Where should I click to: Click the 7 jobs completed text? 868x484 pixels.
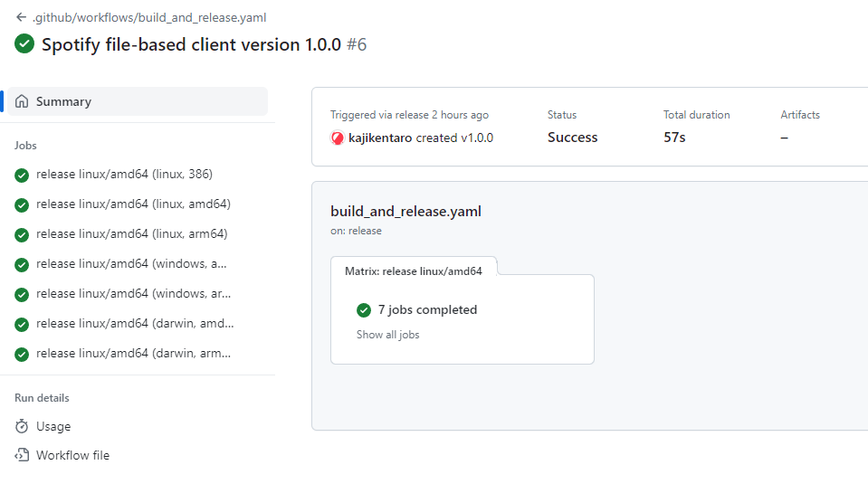pyautogui.click(x=427, y=309)
